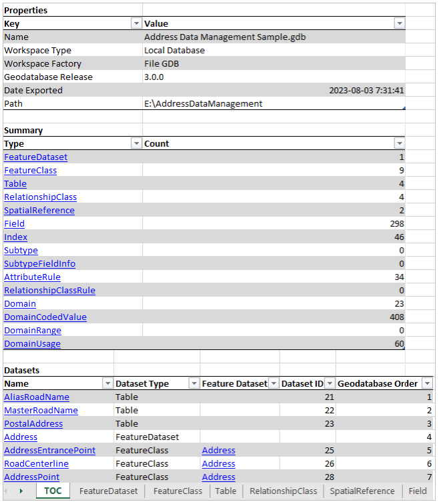Switch to the RelationshipClass sheet tab
439x504 pixels.
point(284,491)
